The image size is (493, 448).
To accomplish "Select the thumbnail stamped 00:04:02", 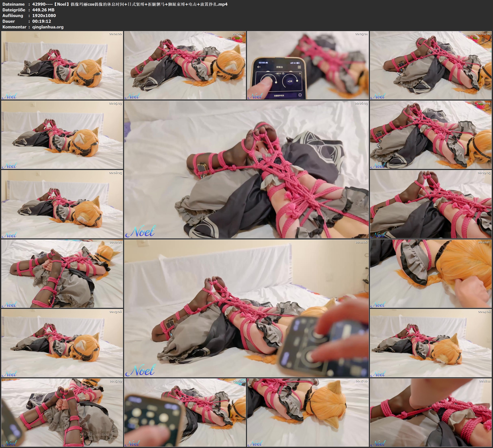I will coord(431,65).
